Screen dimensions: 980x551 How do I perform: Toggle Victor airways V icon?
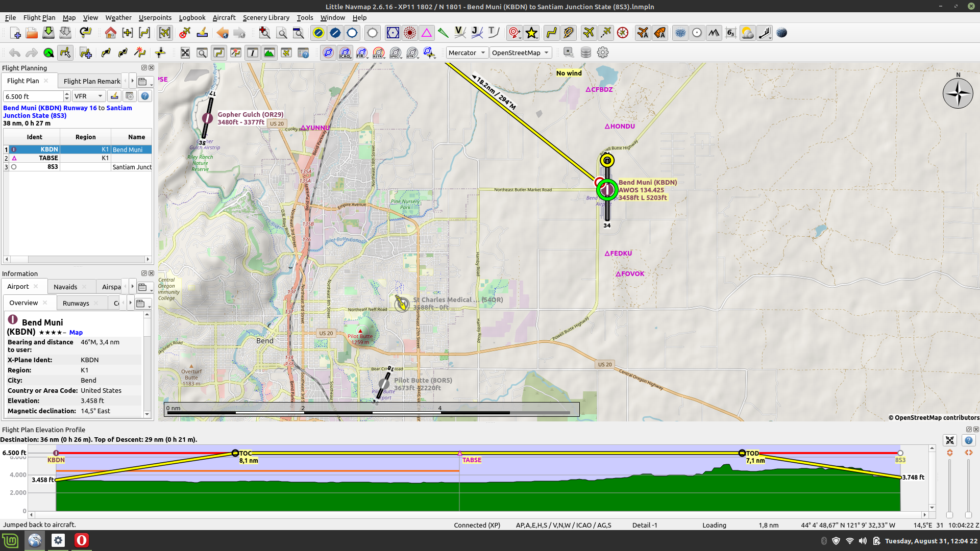click(x=460, y=33)
